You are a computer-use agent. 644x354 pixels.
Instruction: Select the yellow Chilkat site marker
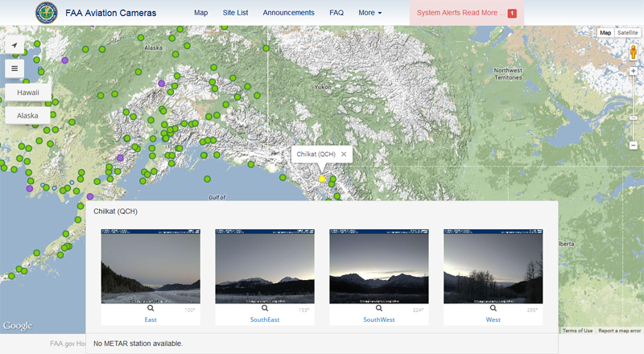point(322,179)
